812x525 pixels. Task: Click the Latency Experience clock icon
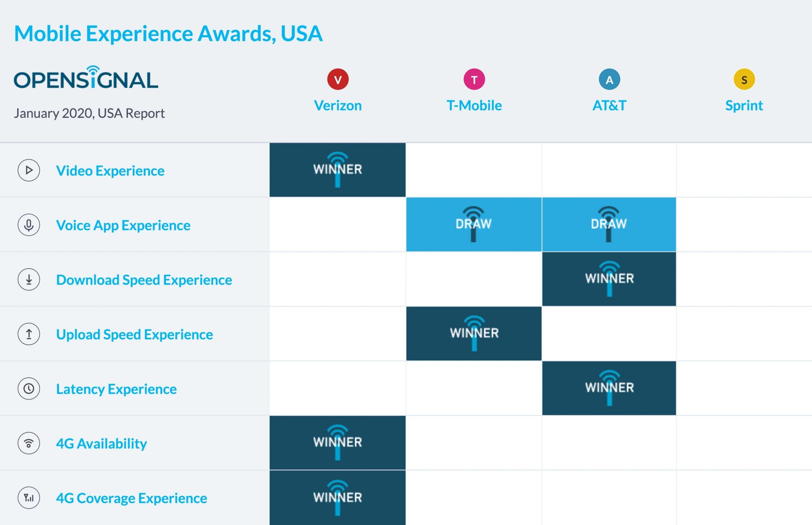pyautogui.click(x=29, y=388)
